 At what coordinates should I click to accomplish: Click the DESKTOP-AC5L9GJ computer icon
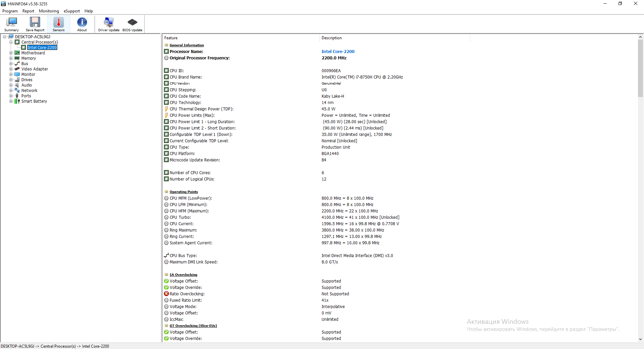point(11,37)
